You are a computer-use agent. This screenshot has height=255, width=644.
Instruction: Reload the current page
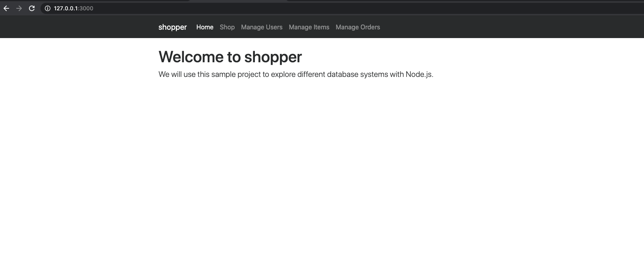(32, 8)
